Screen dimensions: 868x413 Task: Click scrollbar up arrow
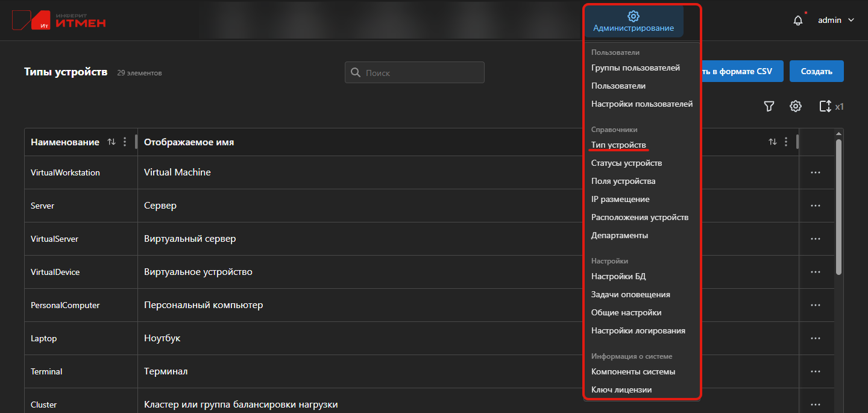point(839,133)
